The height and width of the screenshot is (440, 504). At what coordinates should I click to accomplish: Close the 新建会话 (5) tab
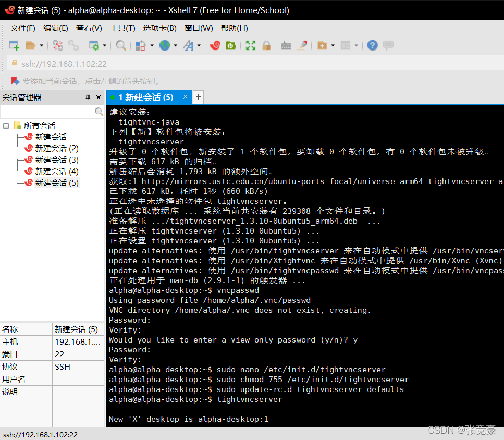185,97
